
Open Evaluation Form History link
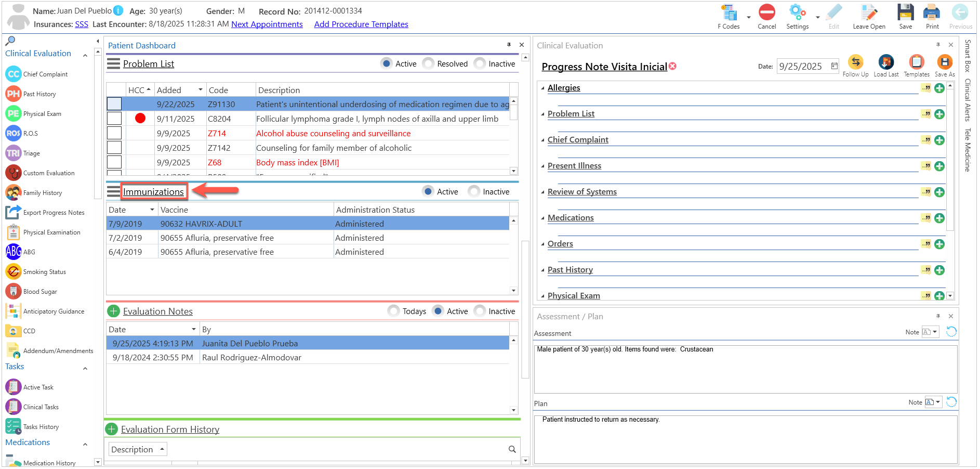[170, 429]
